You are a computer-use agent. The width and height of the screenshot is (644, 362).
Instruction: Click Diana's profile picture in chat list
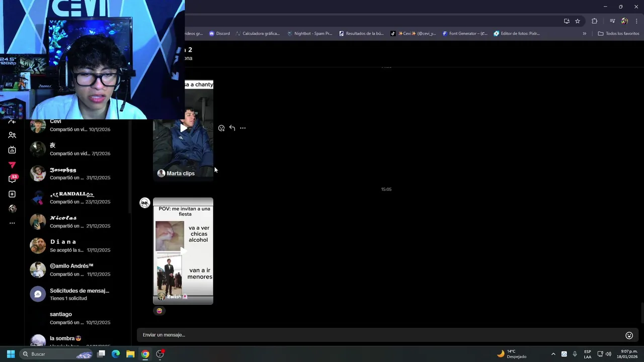pyautogui.click(x=38, y=246)
